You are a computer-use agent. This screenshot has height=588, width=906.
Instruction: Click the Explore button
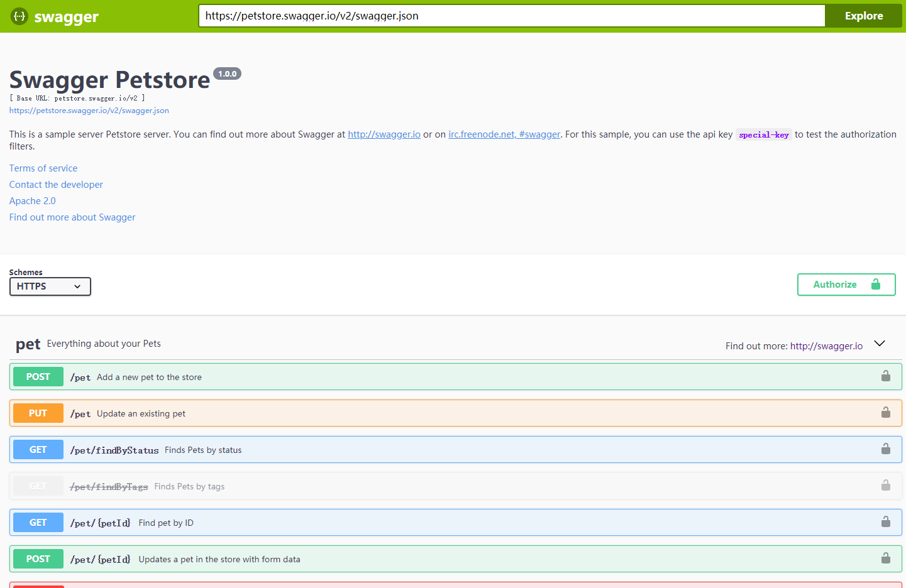[x=864, y=16]
